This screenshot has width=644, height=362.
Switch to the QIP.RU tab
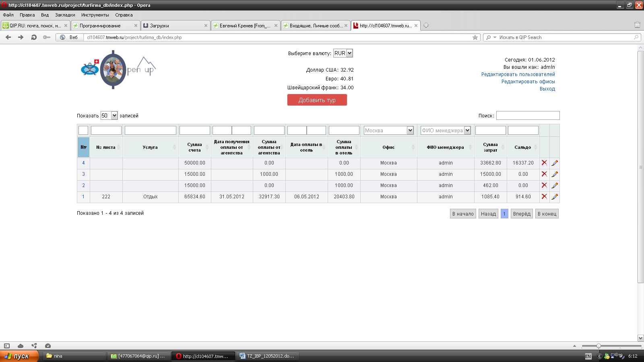pos(35,25)
